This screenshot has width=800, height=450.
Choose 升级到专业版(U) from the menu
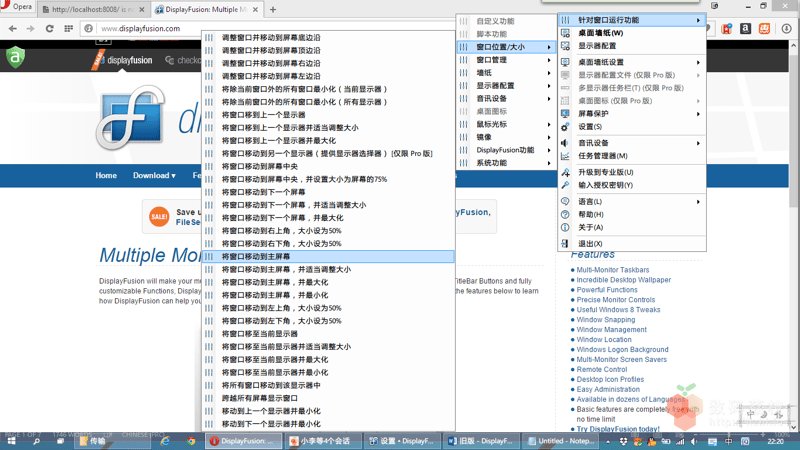[x=632, y=172]
